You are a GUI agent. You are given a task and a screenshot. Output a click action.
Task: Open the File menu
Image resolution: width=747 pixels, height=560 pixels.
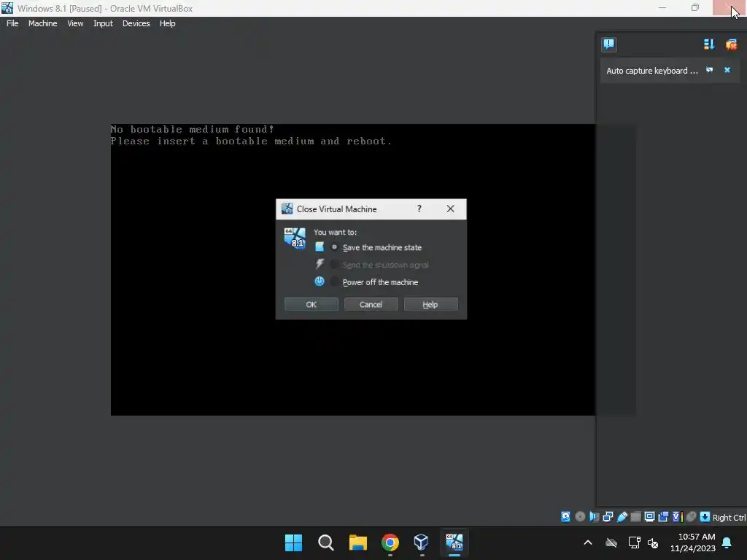pos(12,23)
